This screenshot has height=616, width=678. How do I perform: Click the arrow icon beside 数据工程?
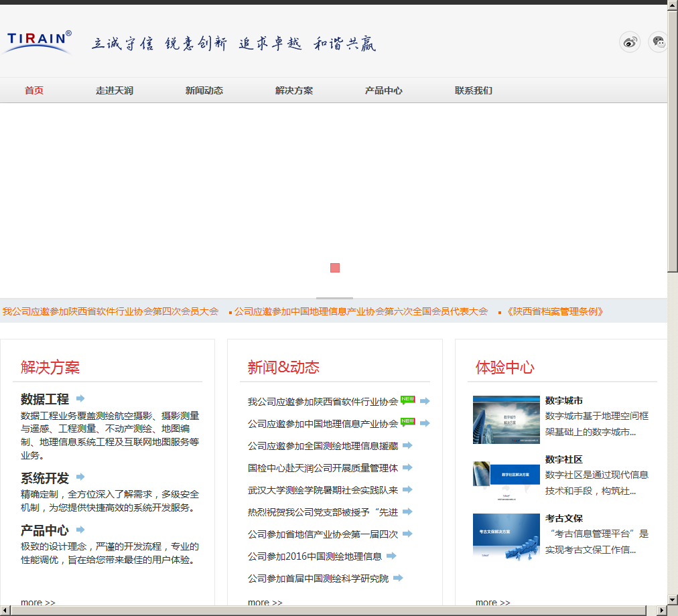coord(80,398)
